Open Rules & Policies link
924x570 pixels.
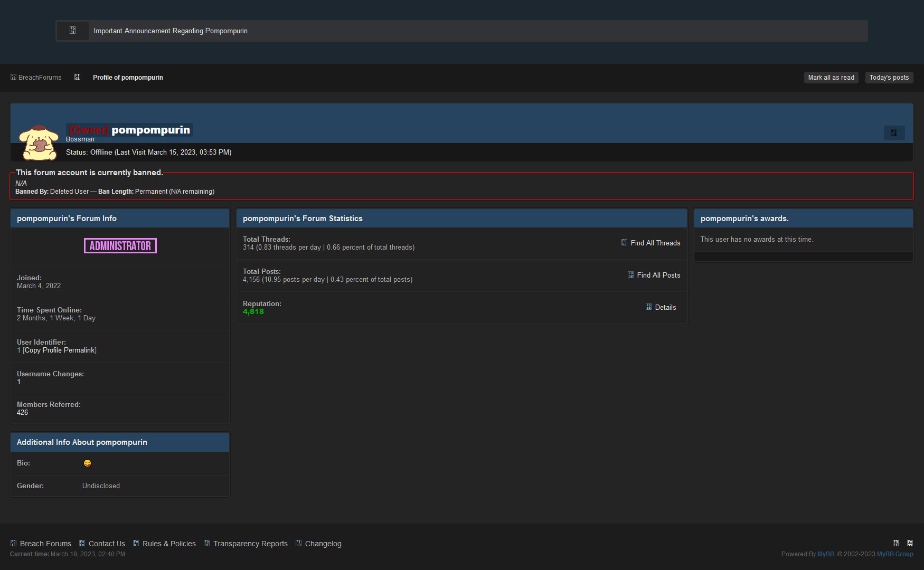pyautogui.click(x=169, y=544)
